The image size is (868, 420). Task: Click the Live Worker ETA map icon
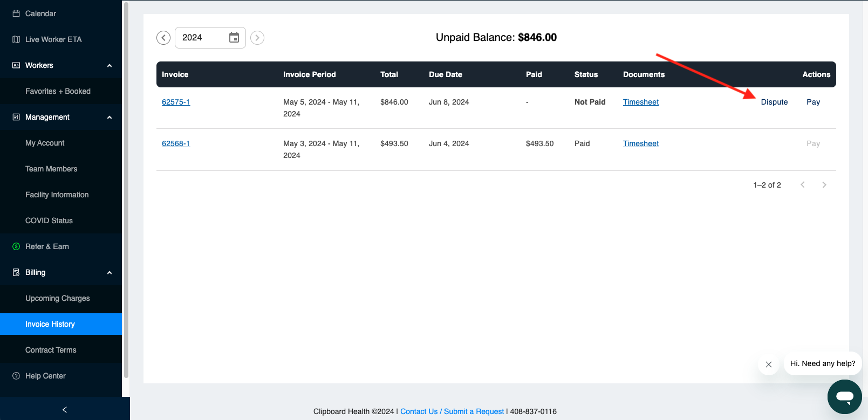coord(16,39)
